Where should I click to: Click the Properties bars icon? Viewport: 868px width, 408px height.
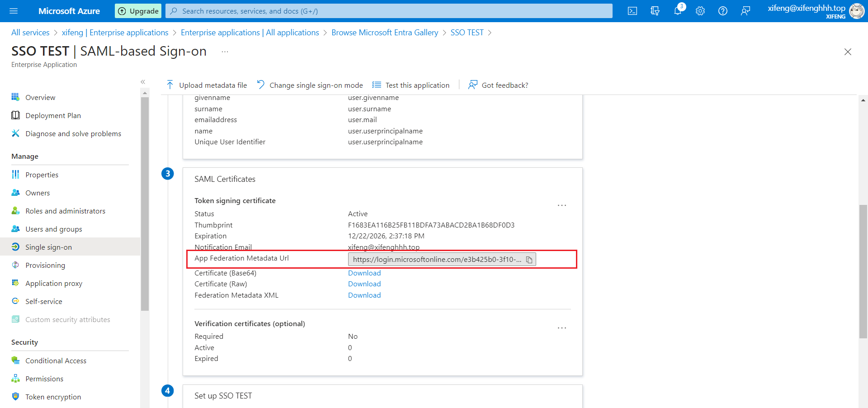click(x=15, y=174)
